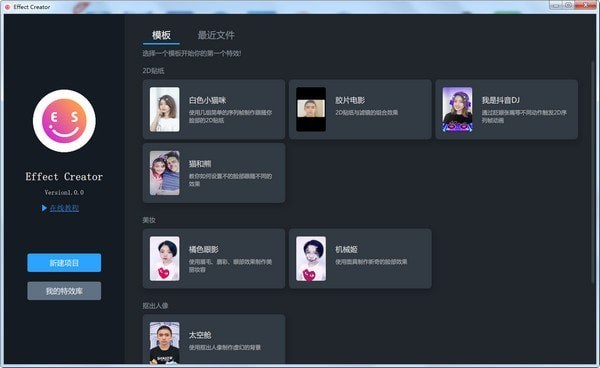Viewport: 600px width, 368px height.
Task: Click the template list vertical scrollbar
Action: pos(593,172)
